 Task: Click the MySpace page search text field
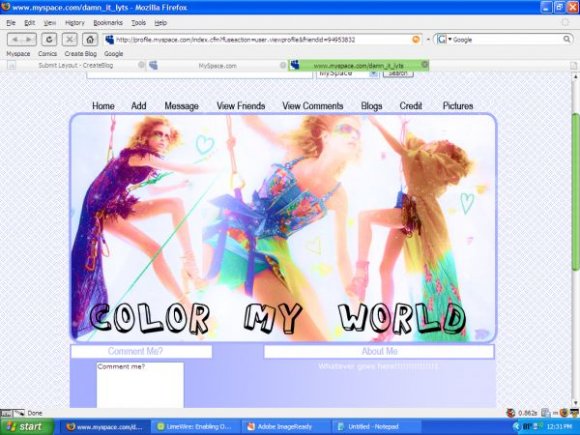point(200,75)
